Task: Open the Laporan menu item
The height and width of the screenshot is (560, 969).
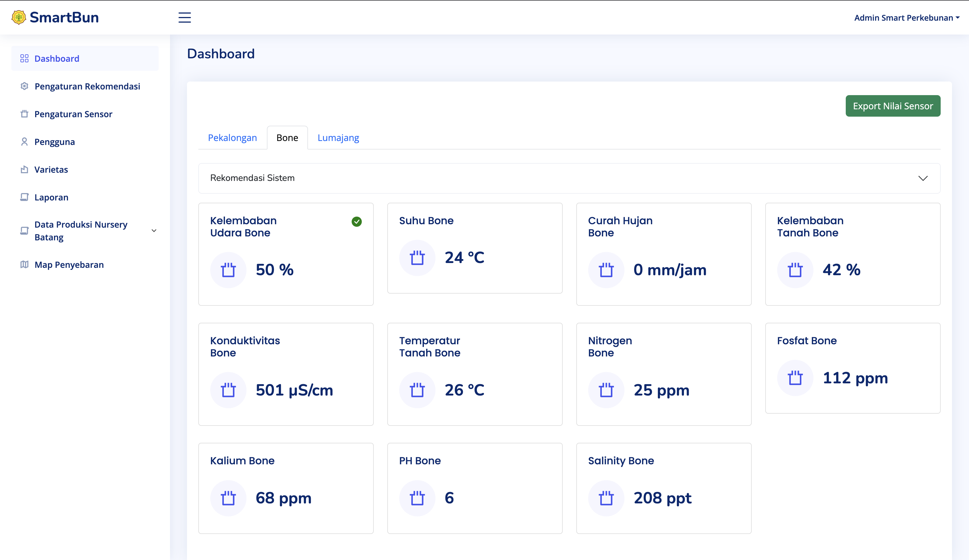Action: 85,197
